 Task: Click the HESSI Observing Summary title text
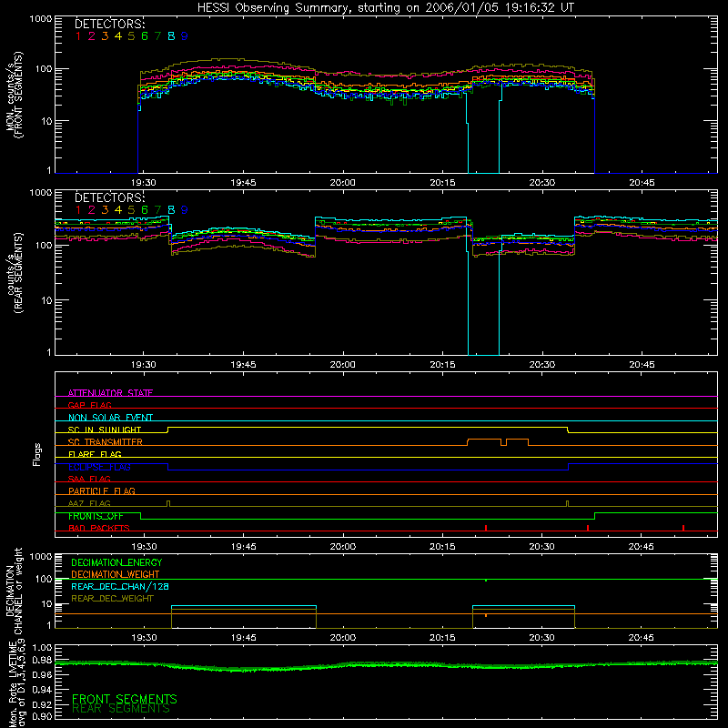pos(386,7)
